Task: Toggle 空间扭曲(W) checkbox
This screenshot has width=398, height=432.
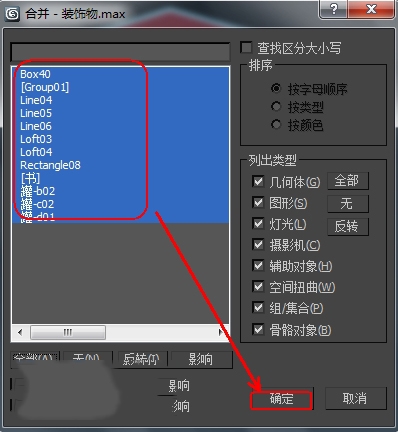Action: tap(258, 286)
